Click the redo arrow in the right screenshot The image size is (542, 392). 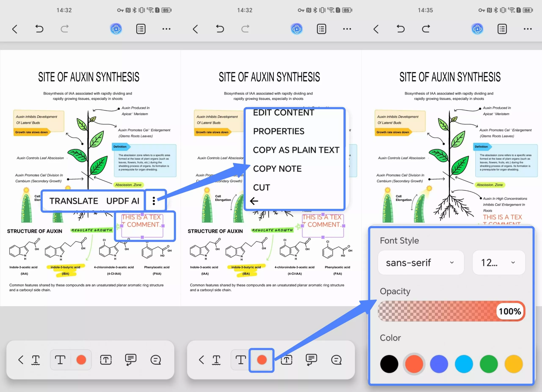(x=426, y=29)
